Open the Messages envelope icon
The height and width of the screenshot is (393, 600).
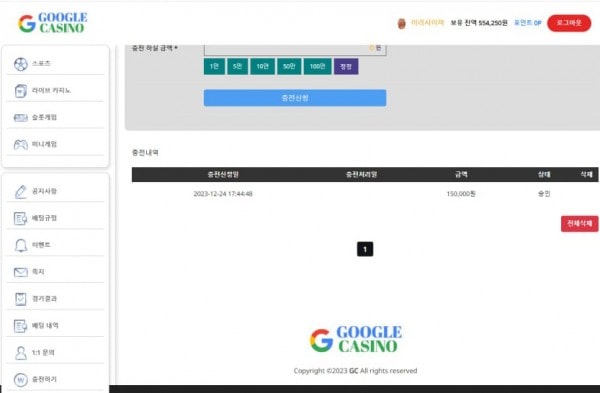(21, 272)
